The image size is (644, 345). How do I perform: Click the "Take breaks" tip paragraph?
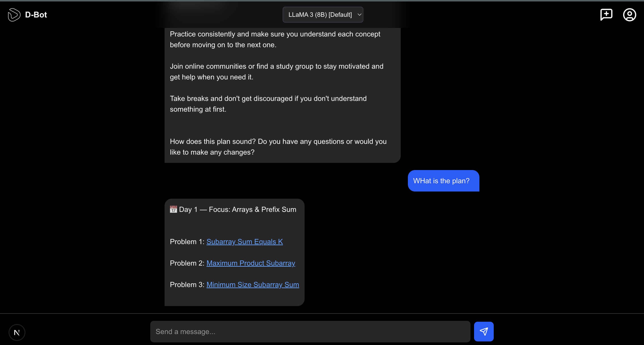(268, 104)
